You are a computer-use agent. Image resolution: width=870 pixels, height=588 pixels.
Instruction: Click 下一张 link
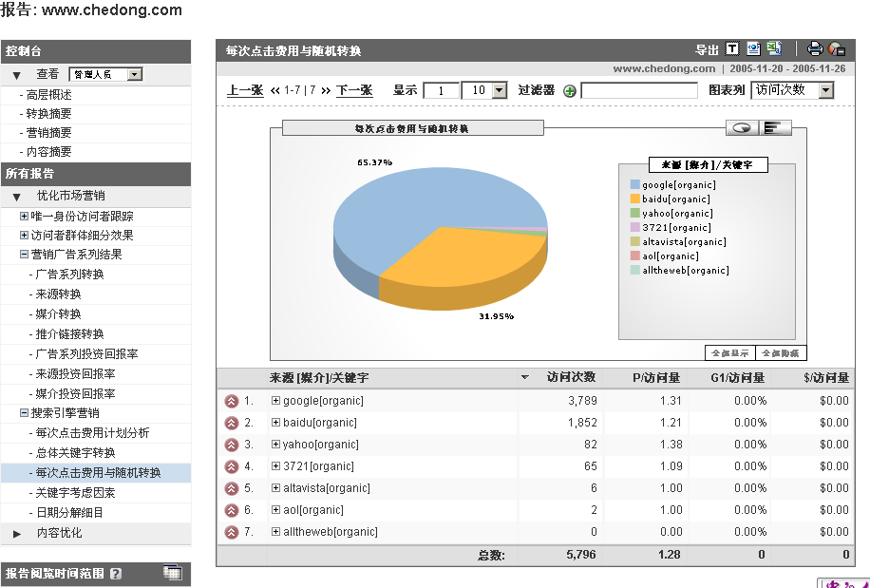354,90
